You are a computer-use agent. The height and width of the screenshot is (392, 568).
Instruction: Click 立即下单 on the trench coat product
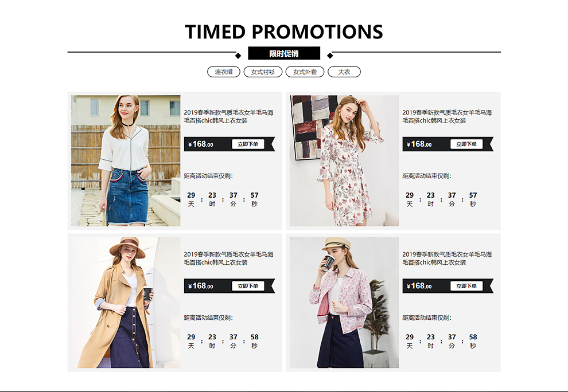coord(248,286)
